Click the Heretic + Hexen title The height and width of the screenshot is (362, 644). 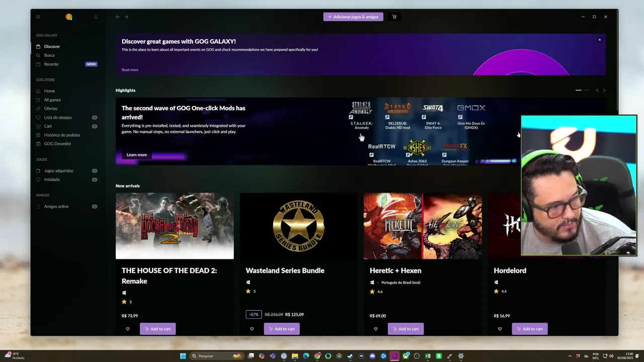coord(395,270)
